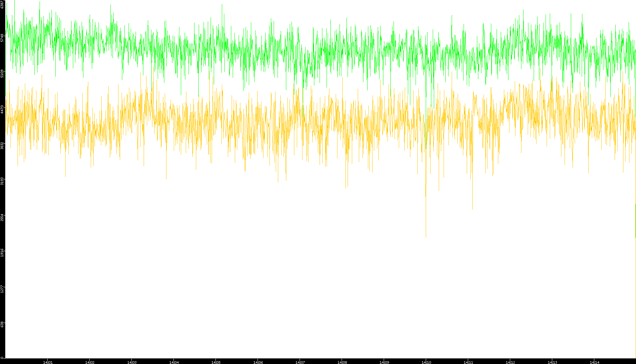This screenshot has width=636, height=364.
Task: Click the 6387 y-axis label
Action: pyautogui.click(x=2, y=5)
